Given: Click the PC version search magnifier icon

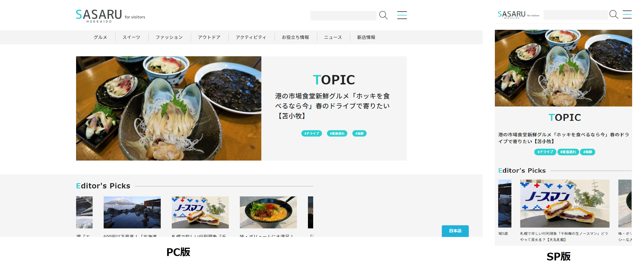Looking at the screenshot, I should pyautogui.click(x=383, y=15).
